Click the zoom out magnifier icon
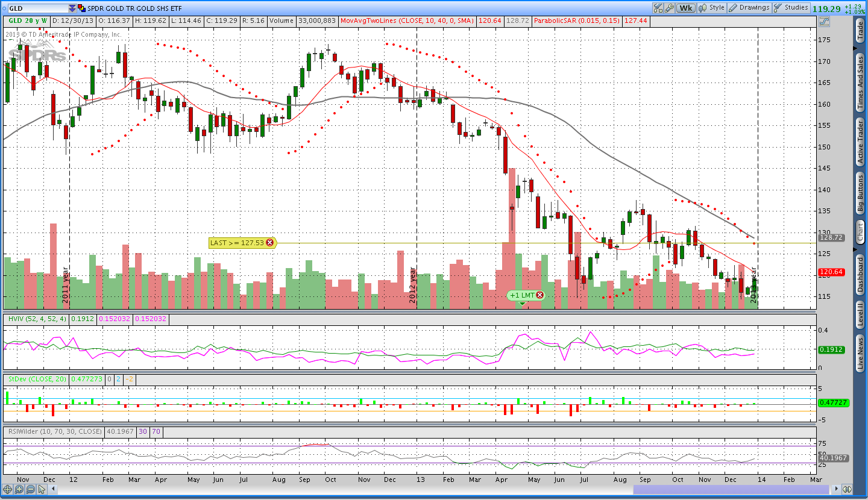 click(30, 489)
